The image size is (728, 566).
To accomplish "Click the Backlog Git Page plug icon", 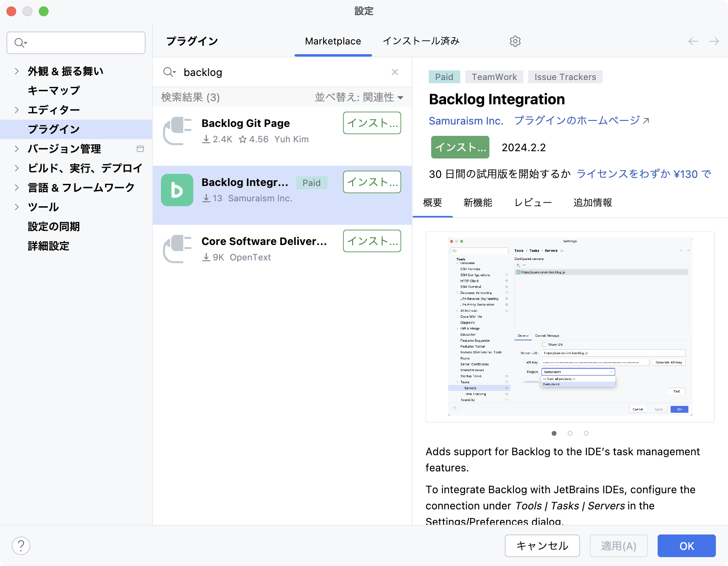I will pyautogui.click(x=177, y=131).
